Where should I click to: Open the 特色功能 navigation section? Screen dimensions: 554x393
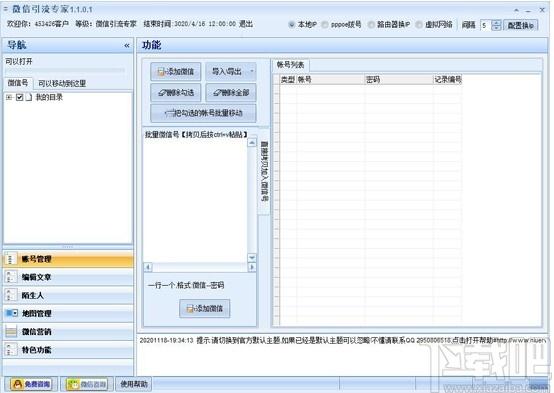68,350
